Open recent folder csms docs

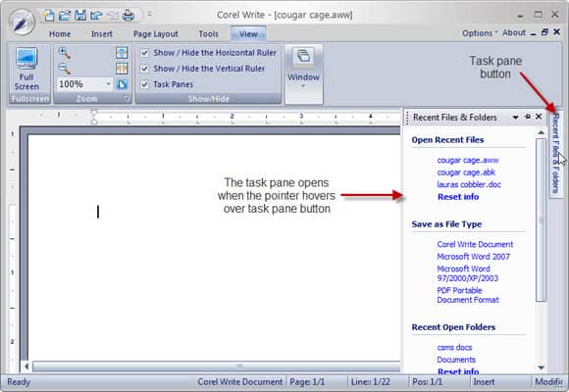pyautogui.click(x=454, y=347)
